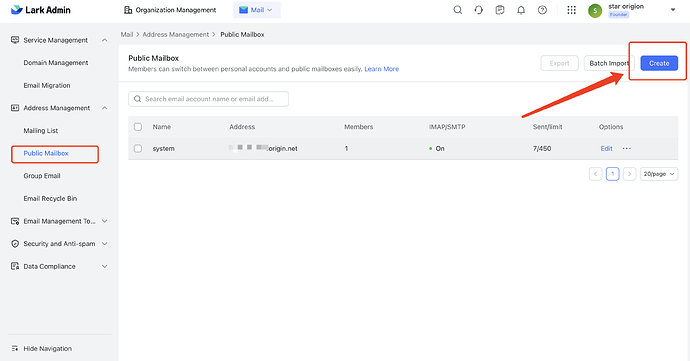Viewport: 690px width, 361px height.
Task: Collapse the Address Management section
Action: (x=104, y=108)
